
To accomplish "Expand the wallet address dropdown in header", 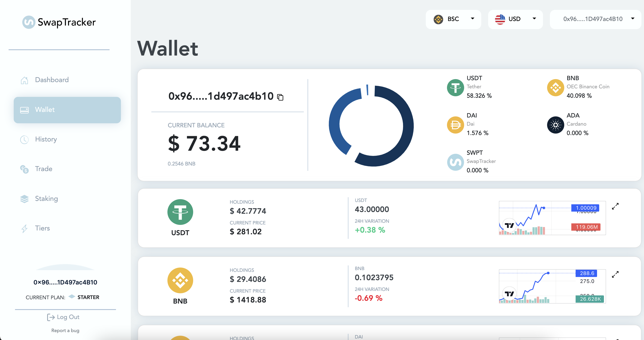I will click(x=595, y=19).
